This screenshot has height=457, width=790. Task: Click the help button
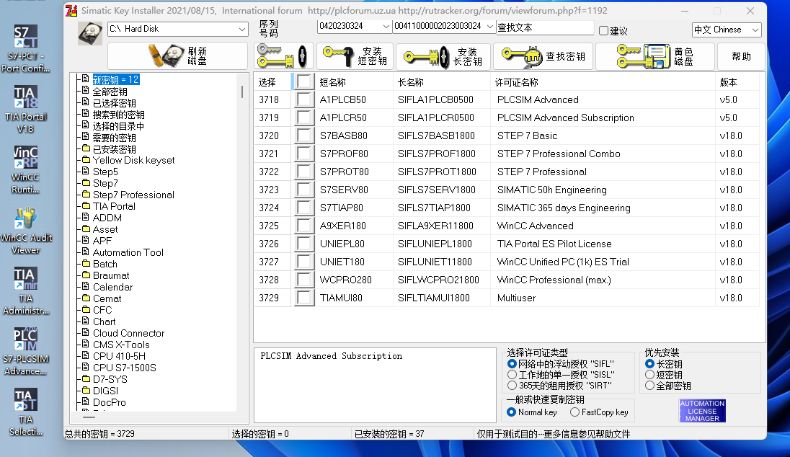pyautogui.click(x=741, y=56)
